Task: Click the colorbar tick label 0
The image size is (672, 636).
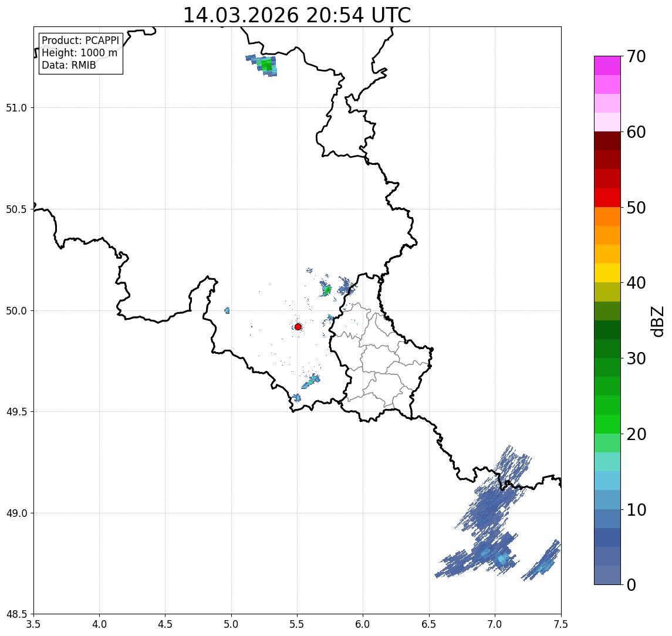Action: pos(632,584)
